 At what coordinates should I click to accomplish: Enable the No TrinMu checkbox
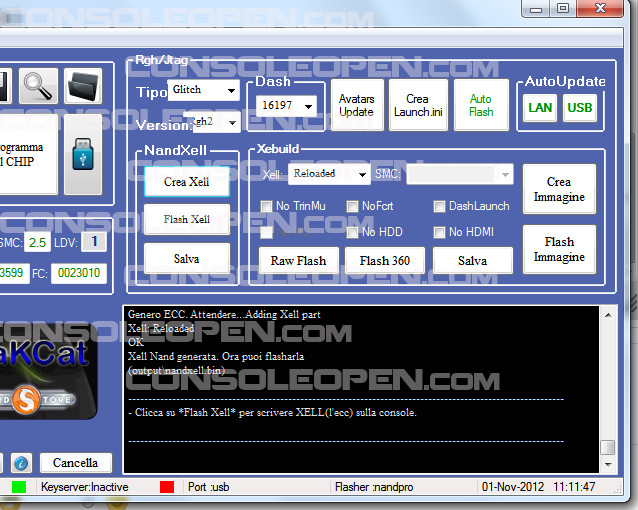267,207
